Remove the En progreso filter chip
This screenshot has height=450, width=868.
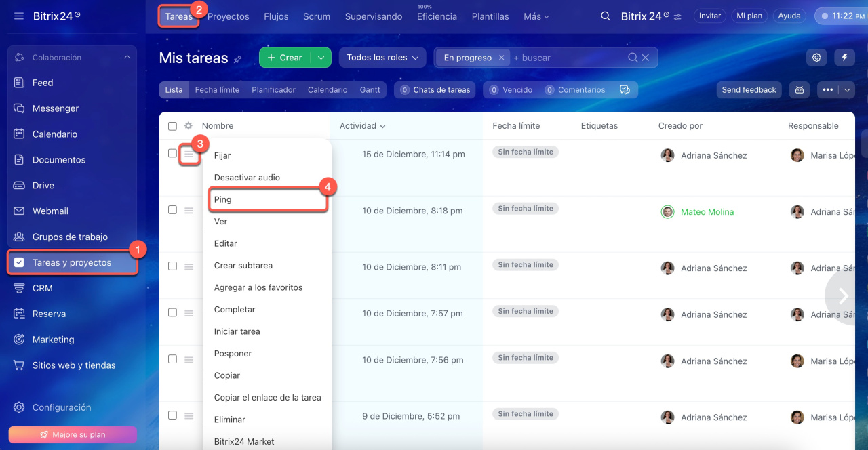point(501,58)
